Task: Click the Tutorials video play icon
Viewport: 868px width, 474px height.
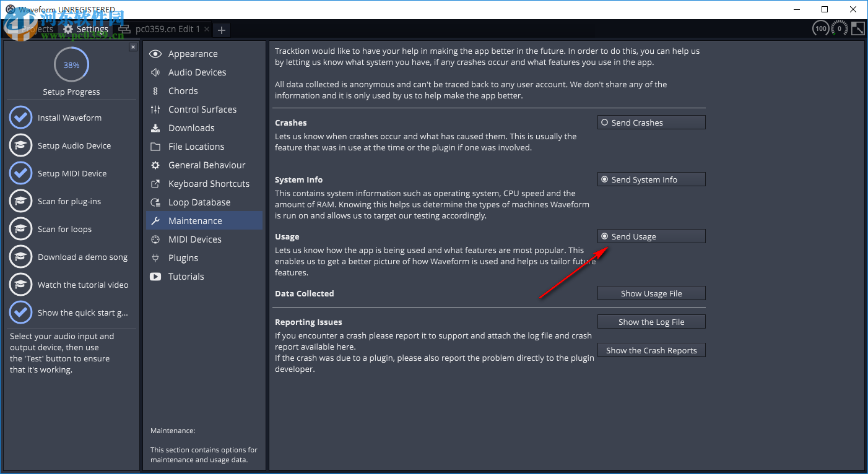Action: pos(155,277)
